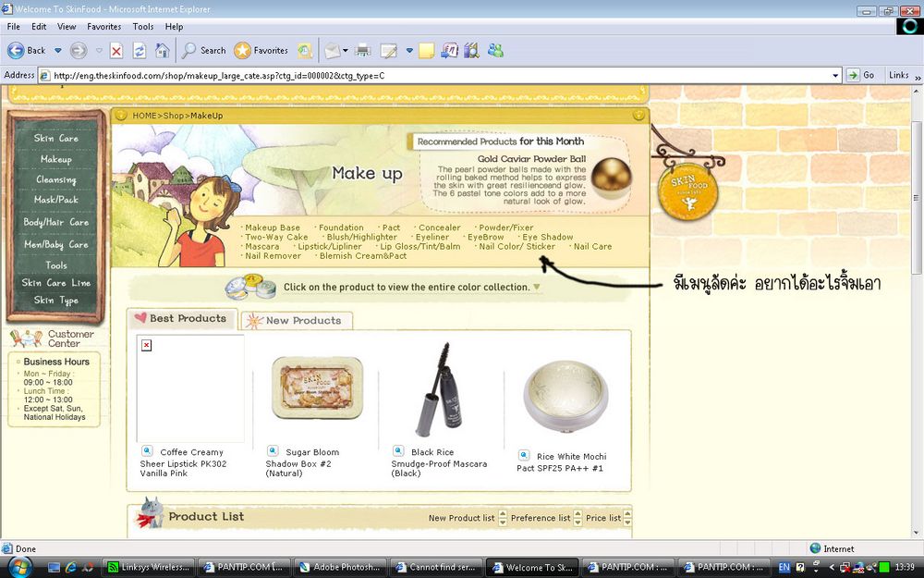The height and width of the screenshot is (578, 924).
Task: Open the Tools menu
Action: 143,27
